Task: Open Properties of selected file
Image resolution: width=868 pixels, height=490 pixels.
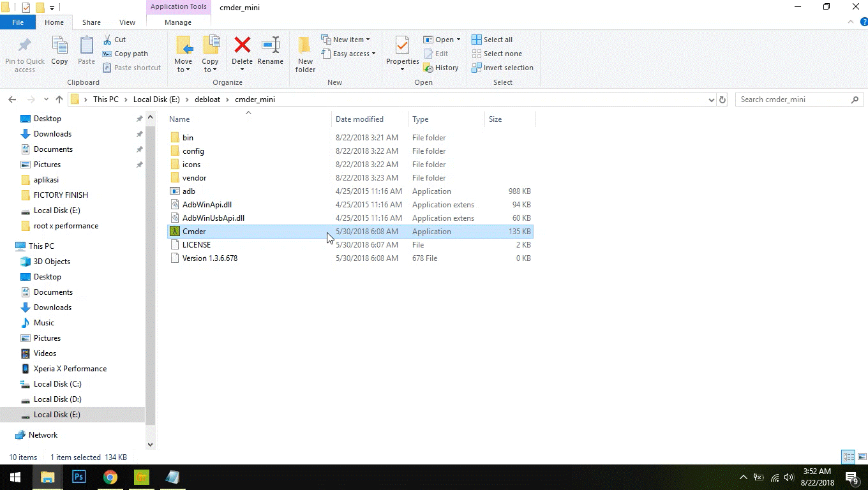Action: [x=402, y=54]
